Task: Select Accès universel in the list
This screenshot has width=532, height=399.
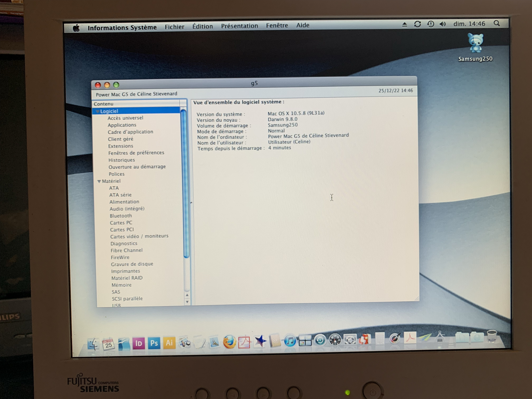Action: click(x=125, y=118)
